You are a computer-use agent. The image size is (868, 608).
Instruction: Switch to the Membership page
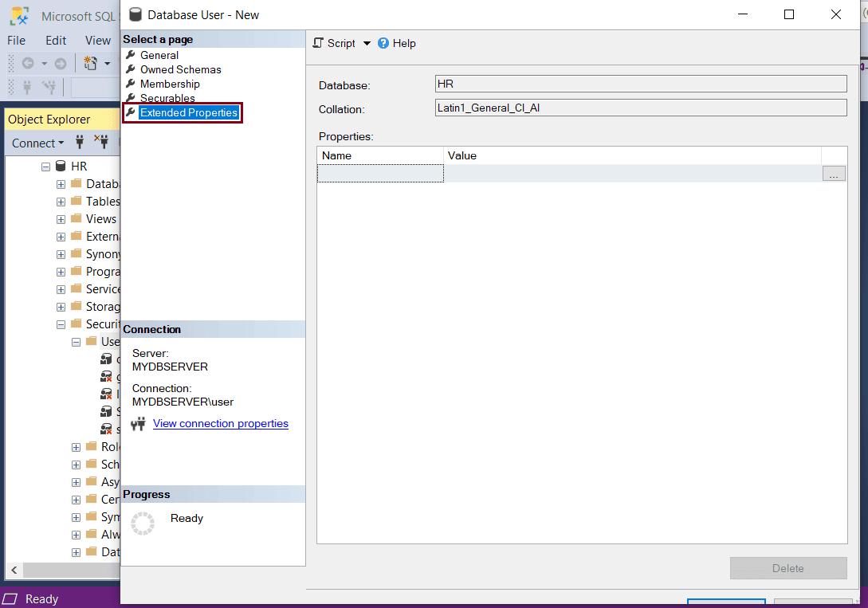point(170,84)
